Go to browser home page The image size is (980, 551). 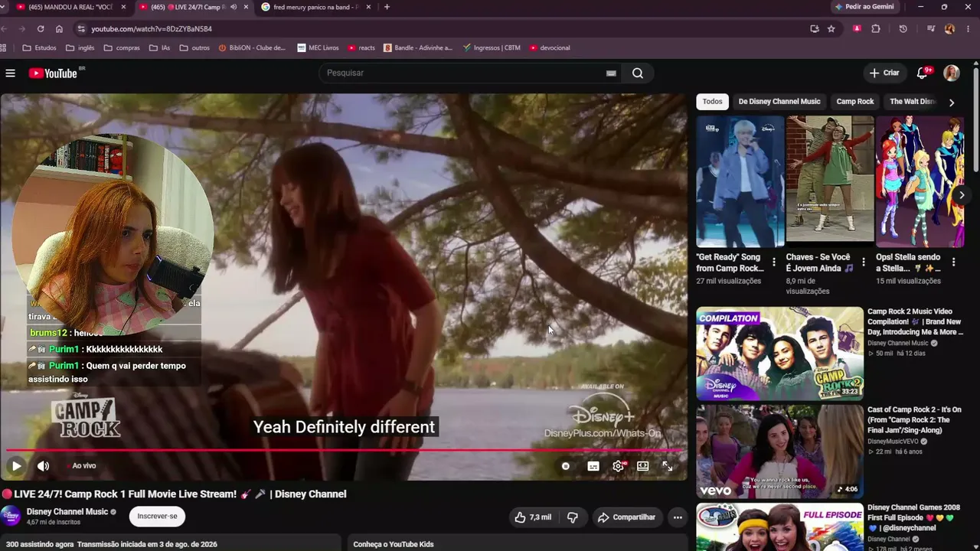59,29
